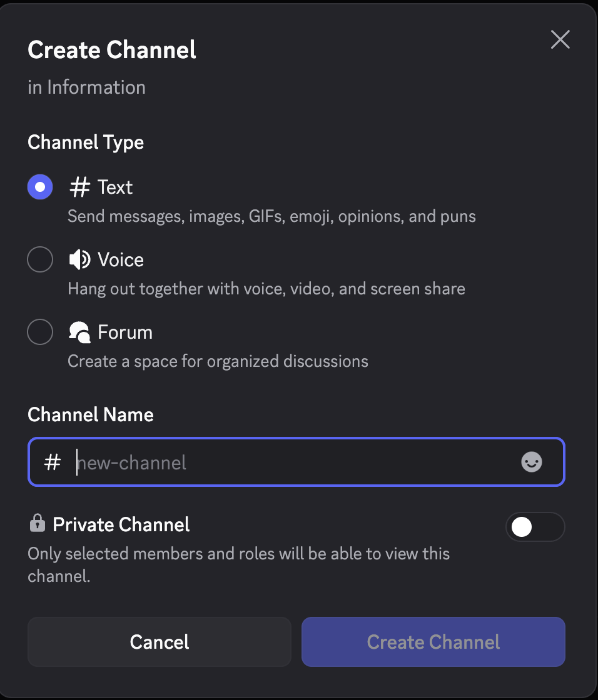
Task: Click the 'new-channel' placeholder text
Action: point(131,462)
